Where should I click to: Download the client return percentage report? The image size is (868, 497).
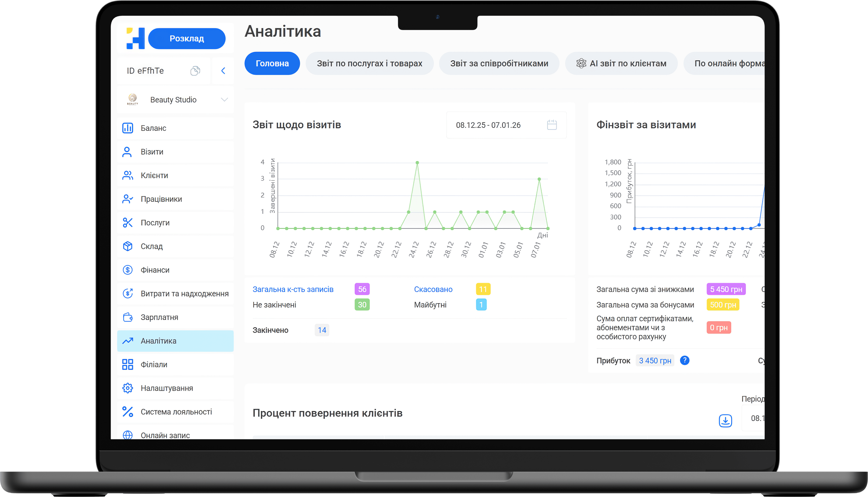click(725, 420)
